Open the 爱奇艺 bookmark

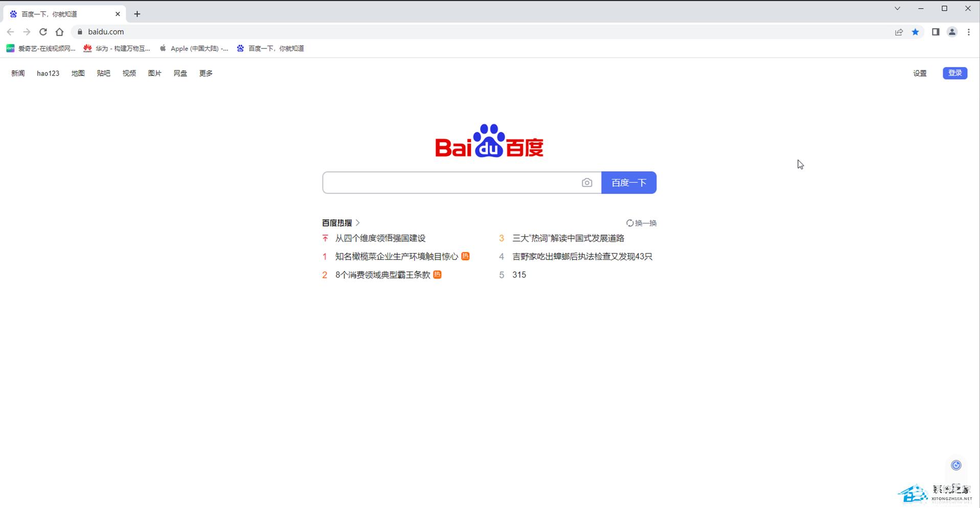(x=41, y=49)
